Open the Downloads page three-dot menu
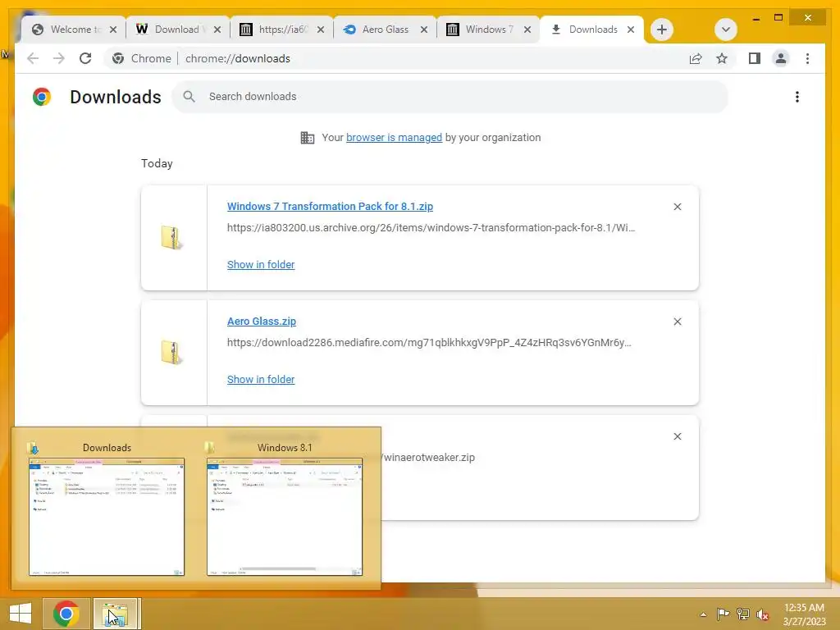The width and height of the screenshot is (840, 630). point(797,97)
